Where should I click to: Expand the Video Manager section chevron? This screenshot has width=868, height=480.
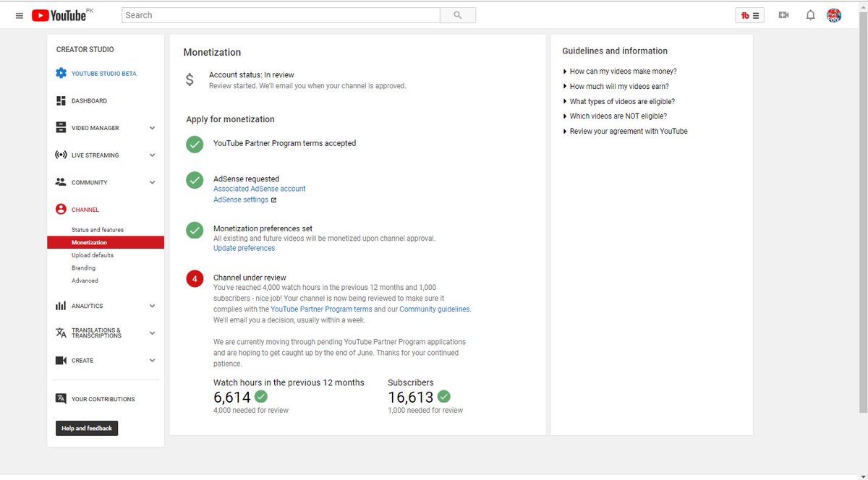pos(152,128)
